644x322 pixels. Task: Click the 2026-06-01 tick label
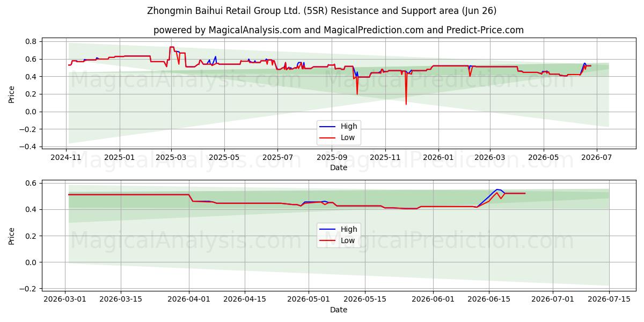[433, 299]
